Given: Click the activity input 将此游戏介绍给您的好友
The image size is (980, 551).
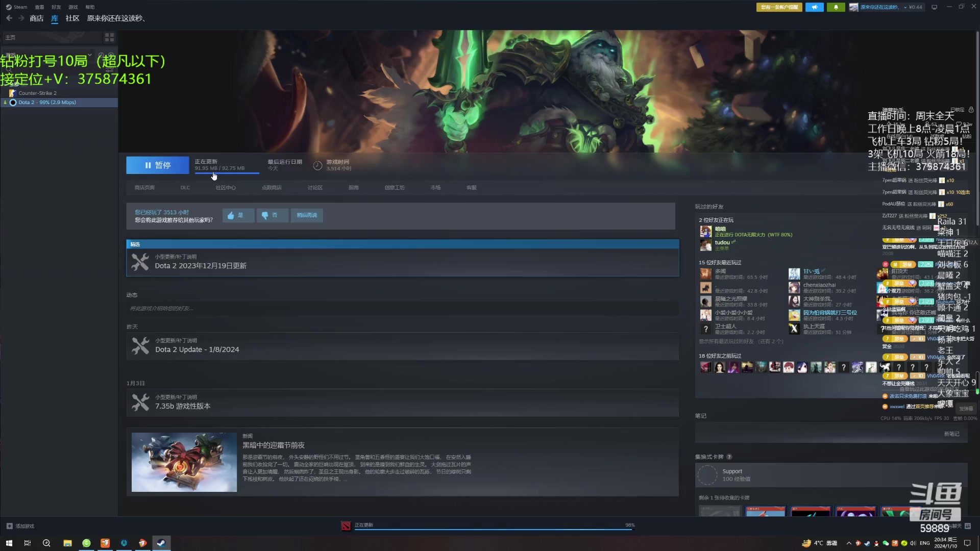Looking at the screenshot, I should tap(403, 308).
